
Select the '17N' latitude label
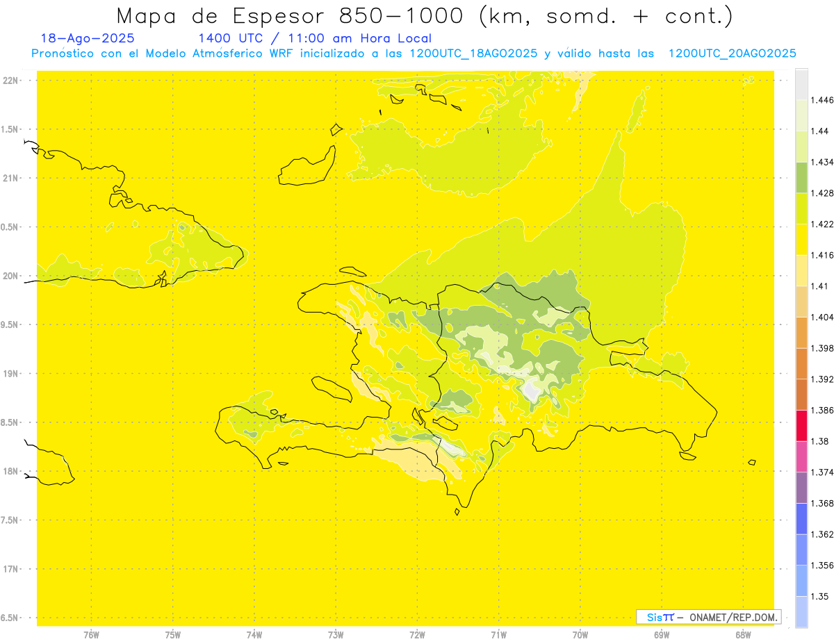pyautogui.click(x=10, y=569)
